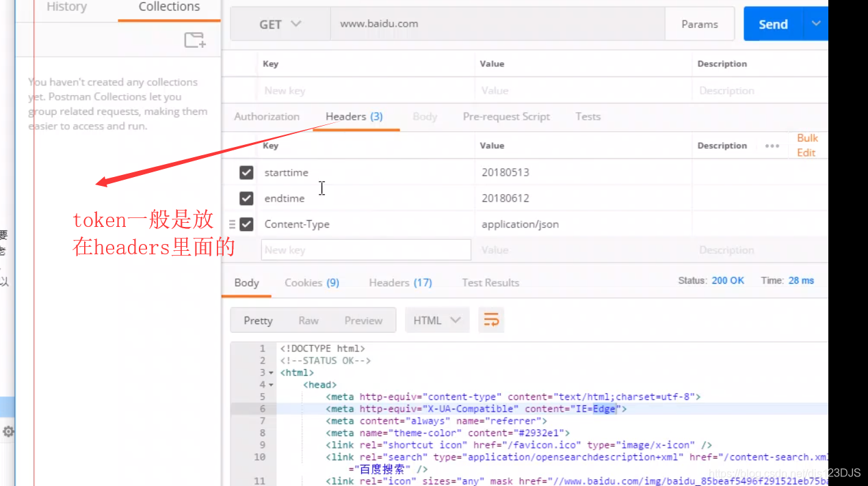Uncheck the starttime header checkbox
Image resolution: width=868 pixels, height=486 pixels.
coord(246,172)
